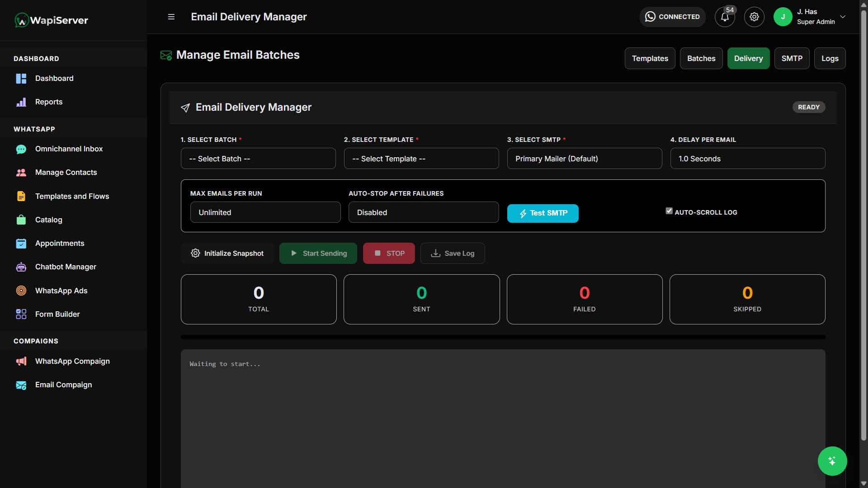Click the FAILED counter card

tap(585, 299)
